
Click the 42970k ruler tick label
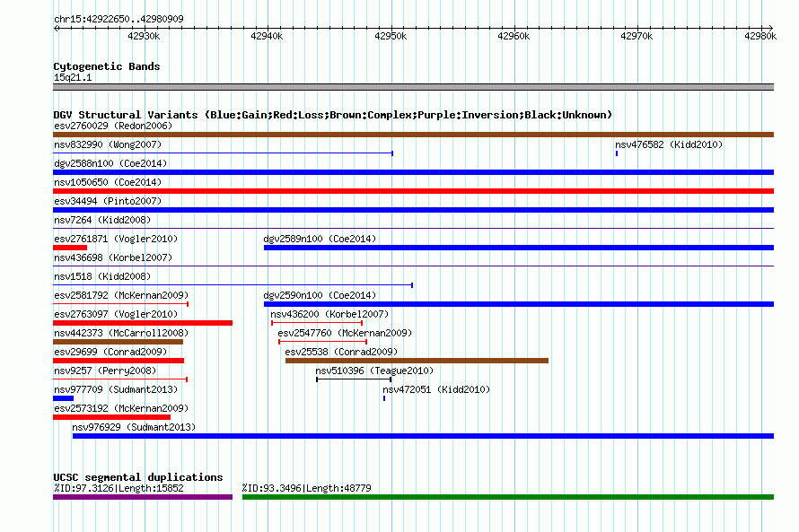637,36
